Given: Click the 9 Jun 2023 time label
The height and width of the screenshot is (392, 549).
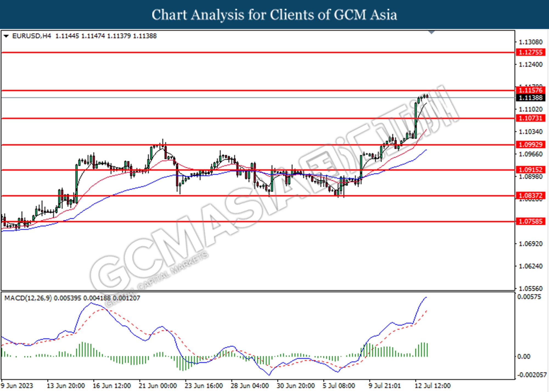Looking at the screenshot, I should [x=17, y=386].
